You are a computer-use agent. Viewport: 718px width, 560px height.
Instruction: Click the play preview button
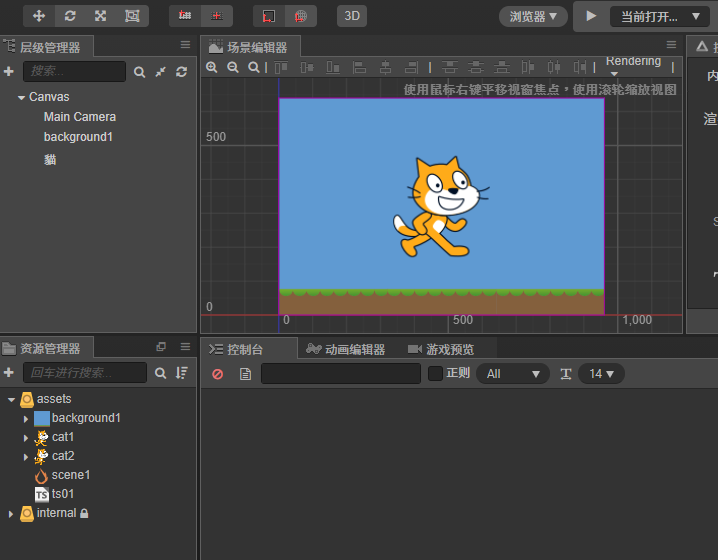(x=591, y=16)
